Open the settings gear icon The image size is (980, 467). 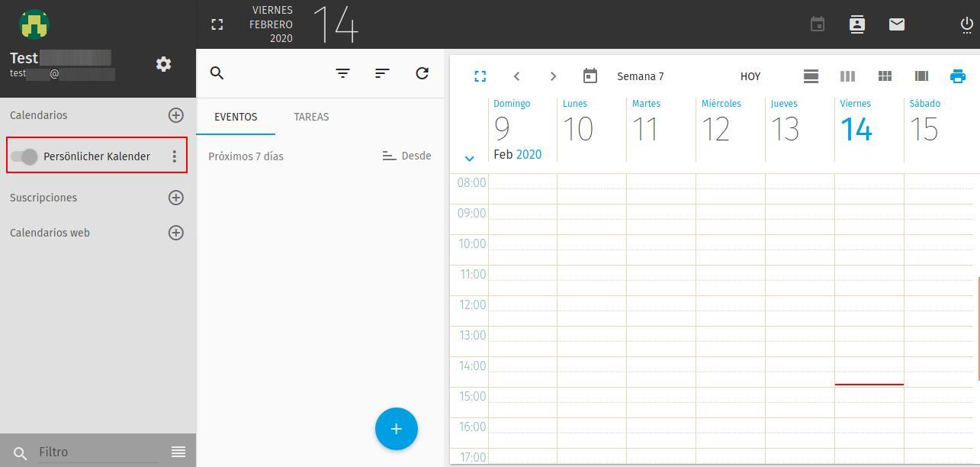[x=163, y=64]
